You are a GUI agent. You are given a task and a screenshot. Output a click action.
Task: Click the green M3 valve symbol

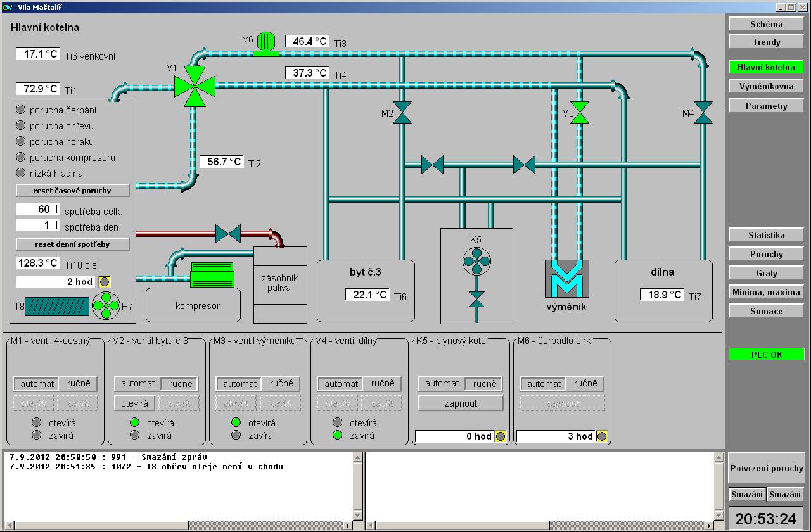tap(579, 113)
